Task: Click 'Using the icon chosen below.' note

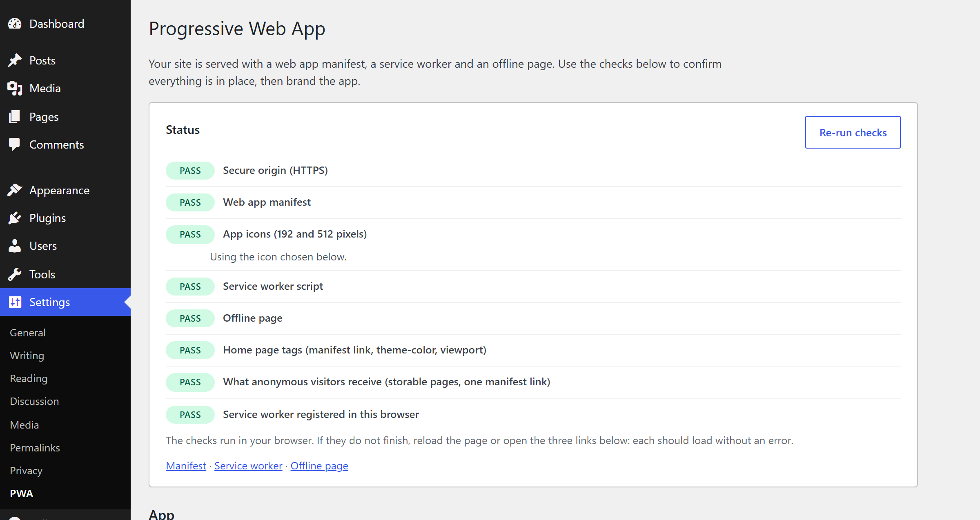Action: [278, 257]
